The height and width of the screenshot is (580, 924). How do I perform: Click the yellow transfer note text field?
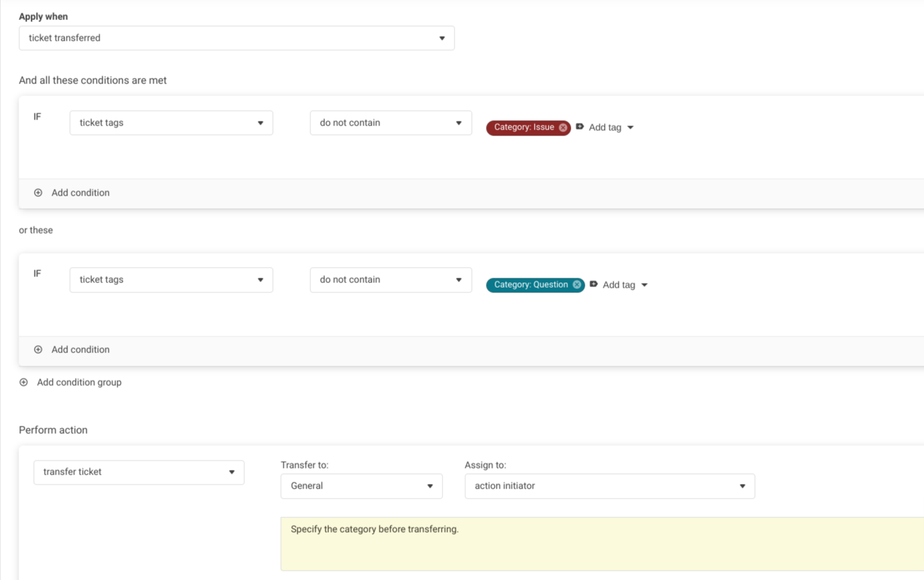tap(601, 543)
